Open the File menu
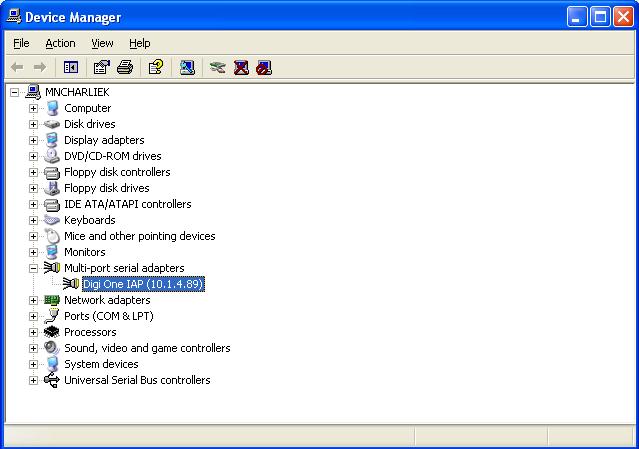 point(21,43)
